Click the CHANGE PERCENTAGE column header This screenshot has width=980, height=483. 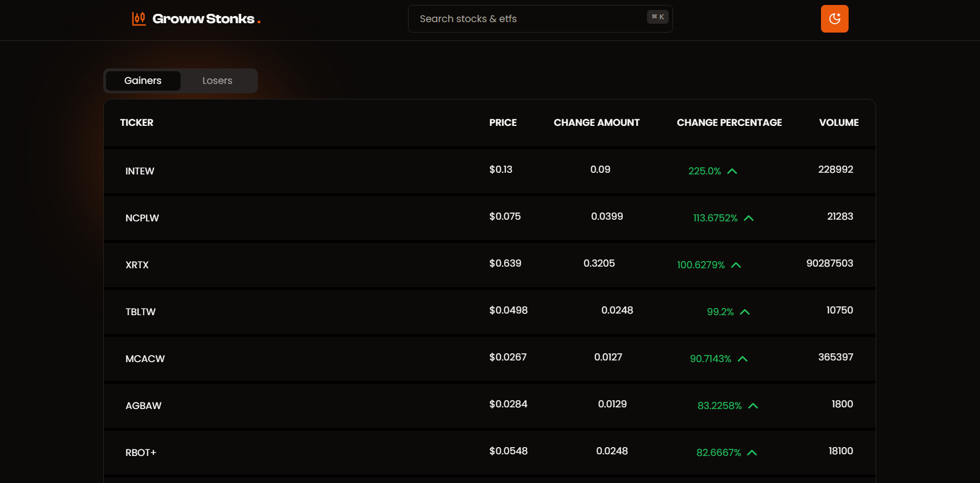729,123
